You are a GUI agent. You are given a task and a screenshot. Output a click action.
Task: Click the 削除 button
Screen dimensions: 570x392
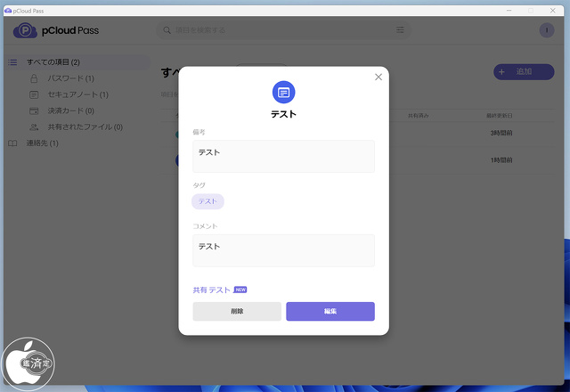pyautogui.click(x=237, y=311)
